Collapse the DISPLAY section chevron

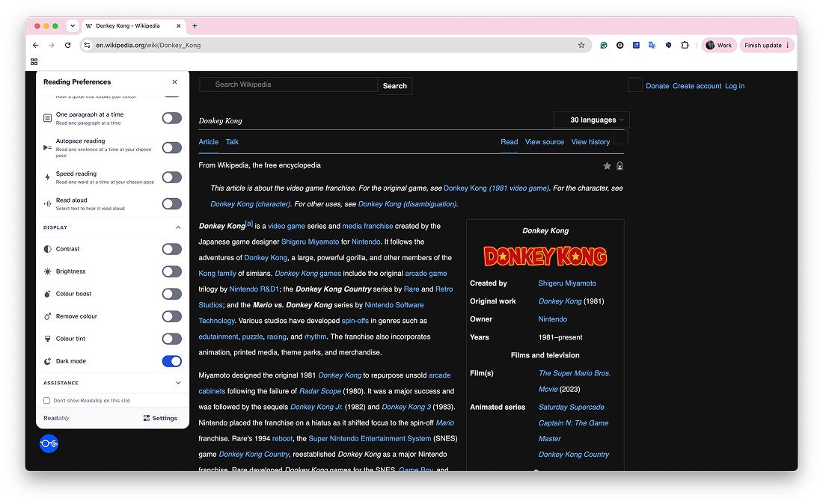tap(178, 227)
